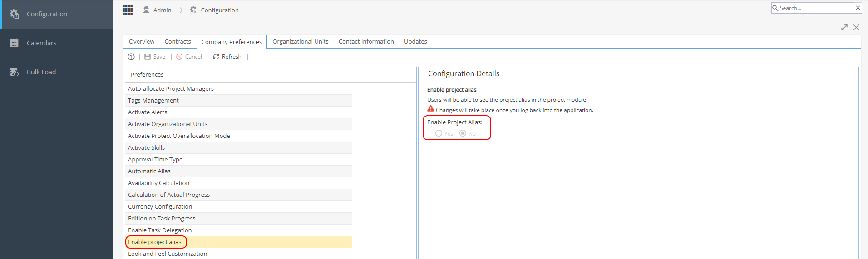Switch to the Contracts tab
The width and height of the screenshot is (868, 259).
tap(178, 42)
